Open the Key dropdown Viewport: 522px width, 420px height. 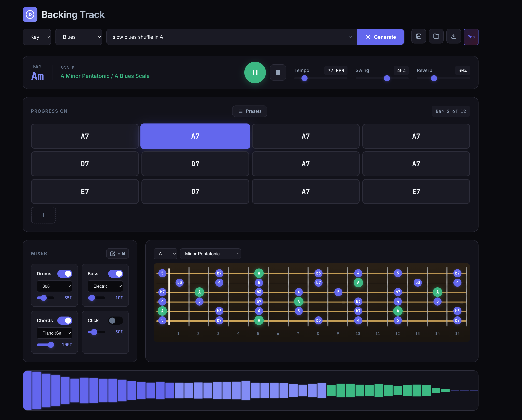click(37, 37)
